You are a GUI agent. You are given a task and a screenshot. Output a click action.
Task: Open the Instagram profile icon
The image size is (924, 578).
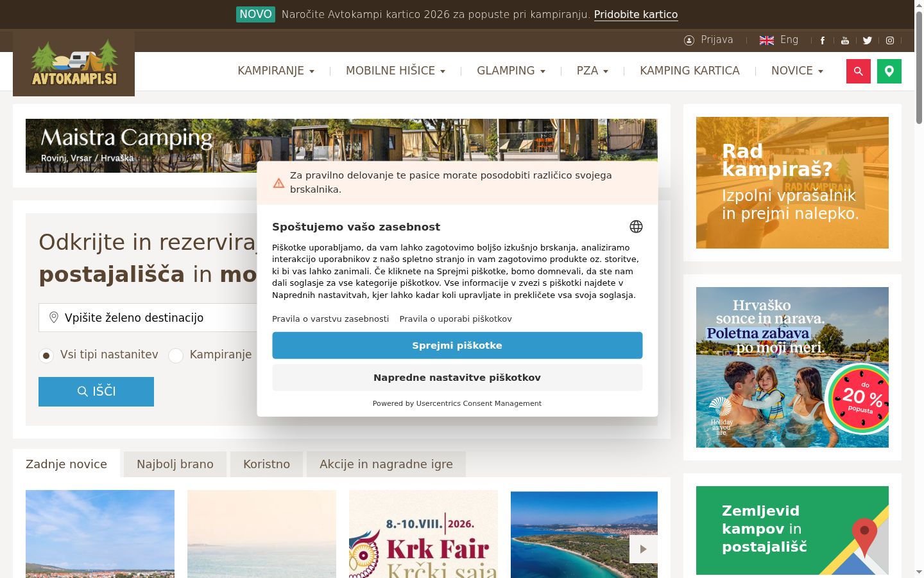pos(890,40)
